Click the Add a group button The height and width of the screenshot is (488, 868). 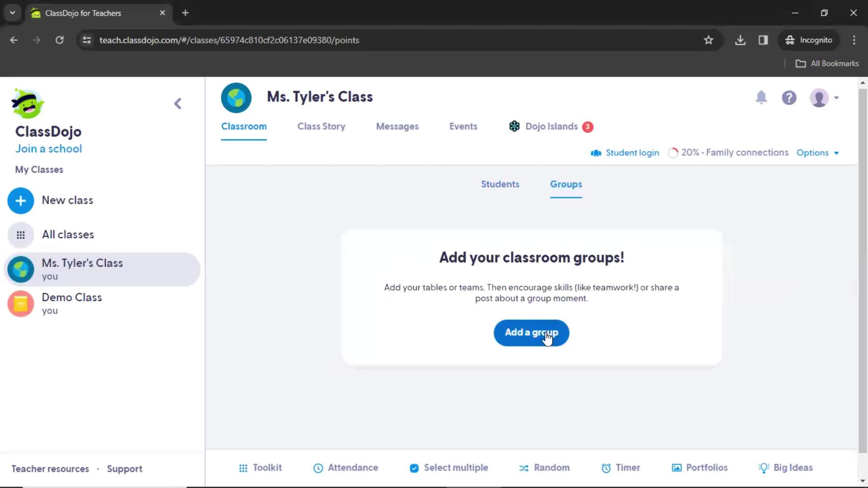pos(531,333)
